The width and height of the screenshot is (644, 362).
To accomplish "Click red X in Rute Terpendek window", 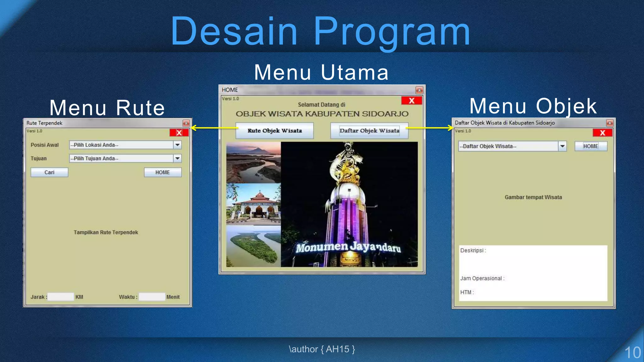I will point(179,133).
